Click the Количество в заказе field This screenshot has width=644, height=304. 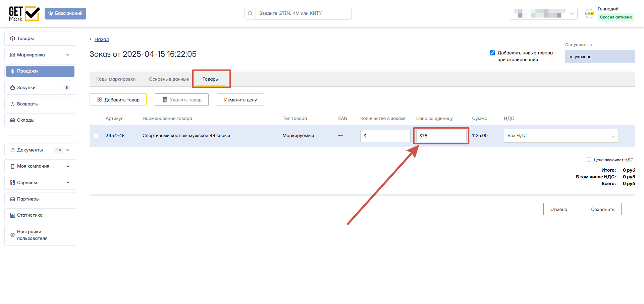[x=385, y=136]
